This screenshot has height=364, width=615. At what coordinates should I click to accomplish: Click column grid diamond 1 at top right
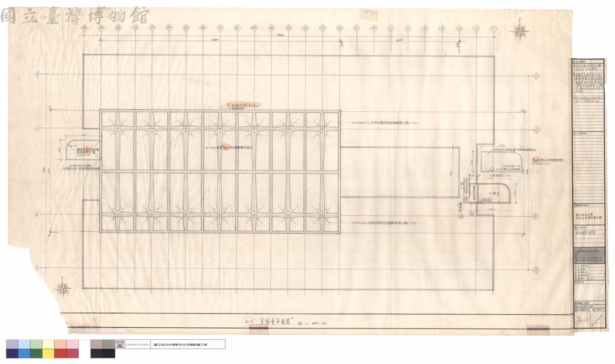tap(494, 29)
